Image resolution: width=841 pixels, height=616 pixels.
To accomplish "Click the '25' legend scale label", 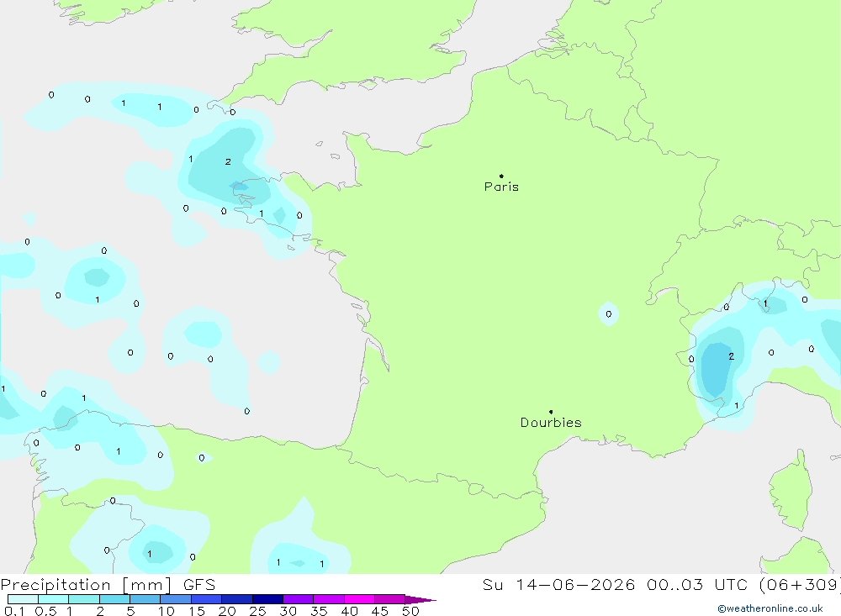I will 257,611.
